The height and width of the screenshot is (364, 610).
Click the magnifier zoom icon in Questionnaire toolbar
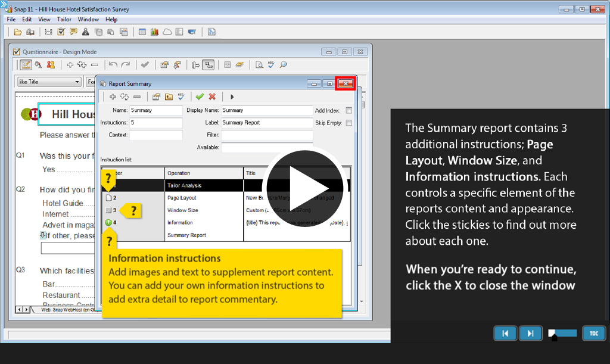(284, 64)
